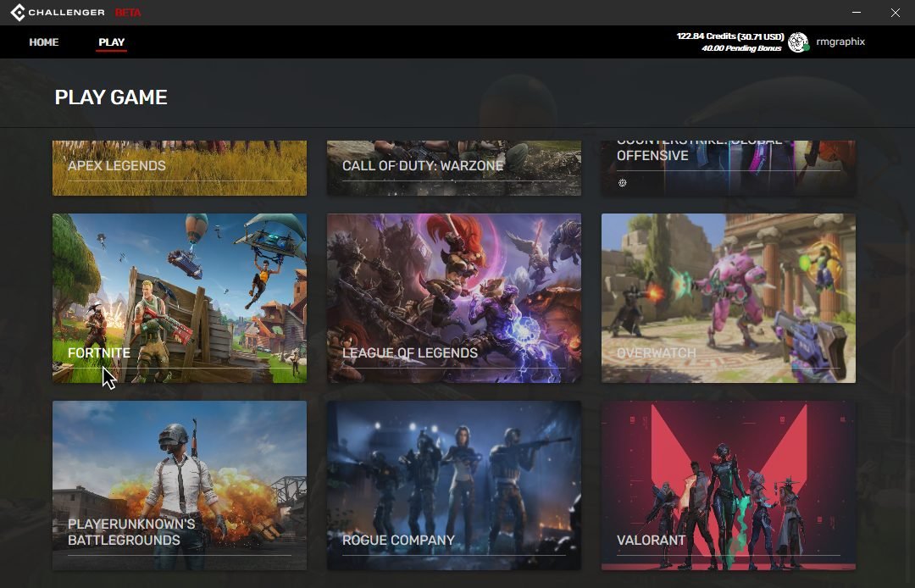
Task: Select the Counter-Strike: Global Offensive card
Action: 729,168
